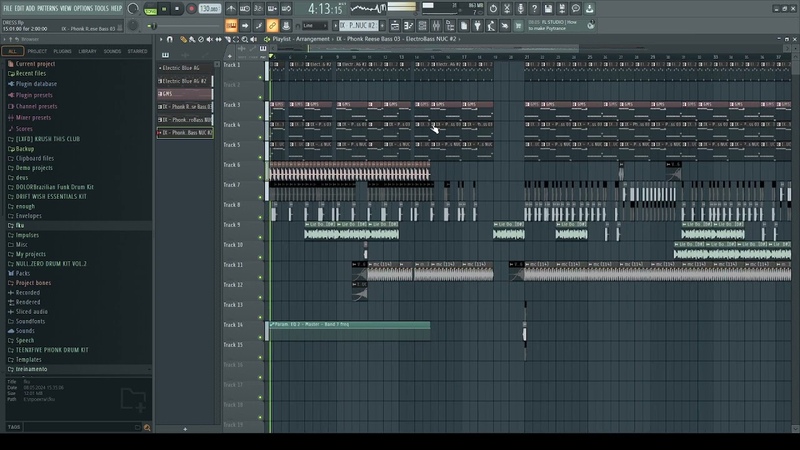The width and height of the screenshot is (800, 450).
Task: Expand the Packs folder in browser
Action: coord(23,273)
